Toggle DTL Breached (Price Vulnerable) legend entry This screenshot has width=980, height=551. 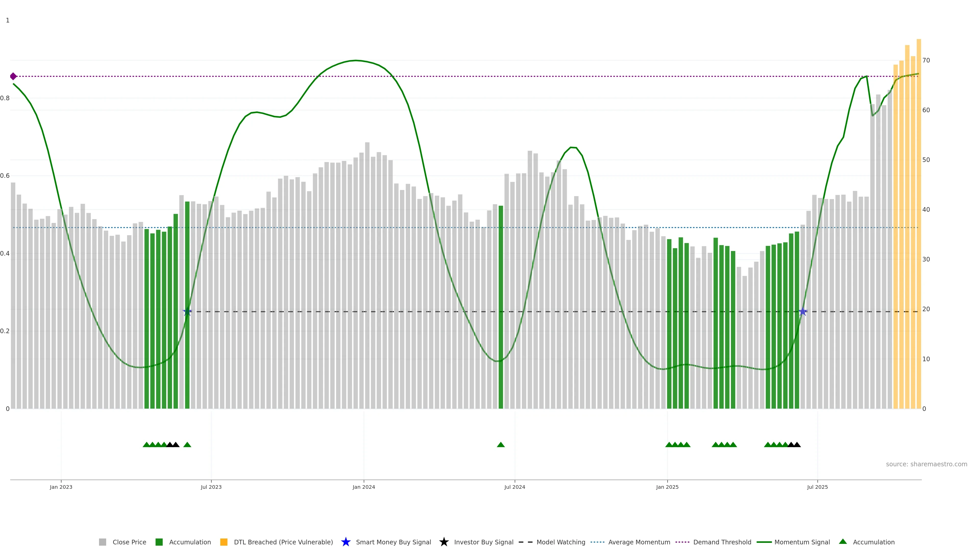click(283, 542)
